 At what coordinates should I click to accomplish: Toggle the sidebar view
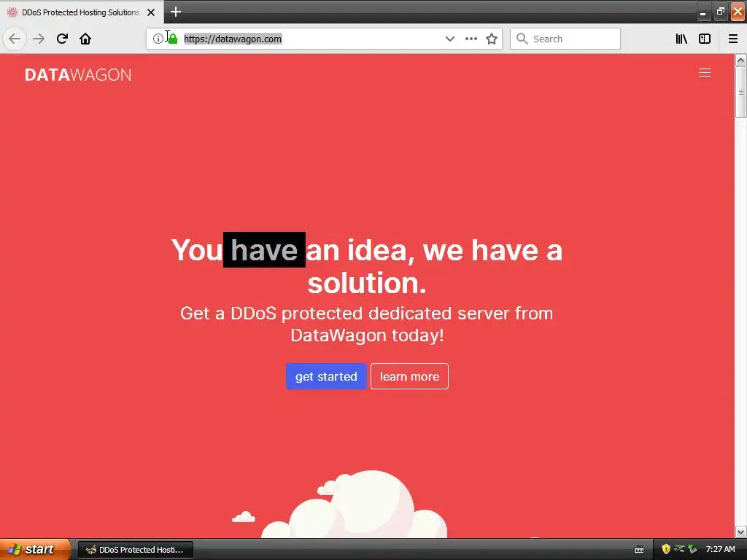click(705, 39)
